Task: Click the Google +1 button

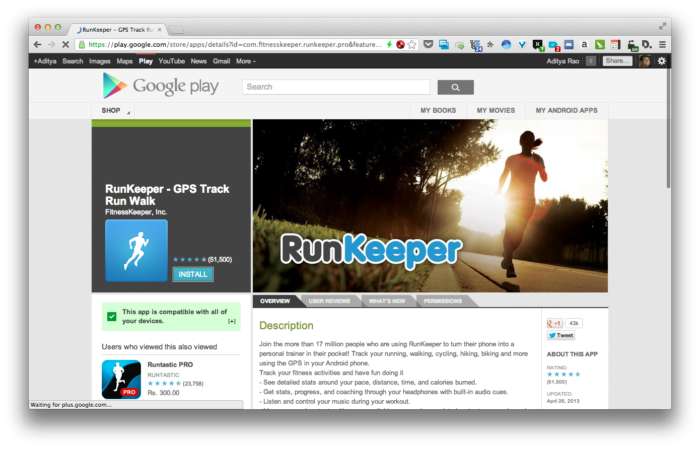Action: 554,324
